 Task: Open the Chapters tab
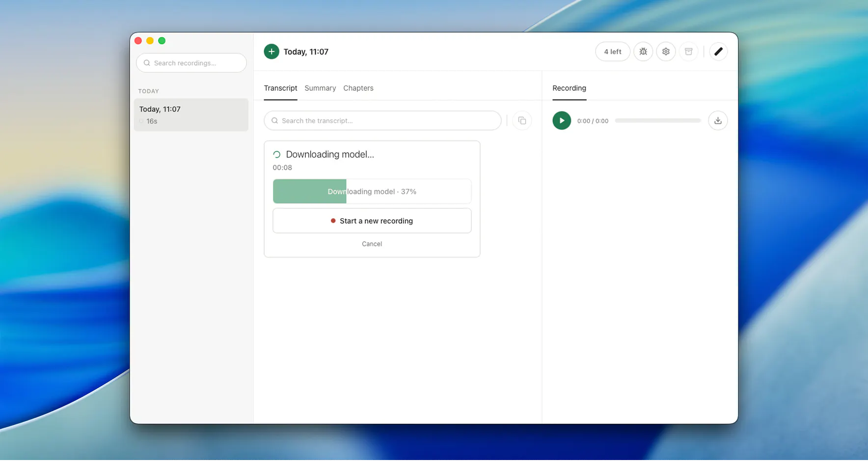[x=358, y=88]
